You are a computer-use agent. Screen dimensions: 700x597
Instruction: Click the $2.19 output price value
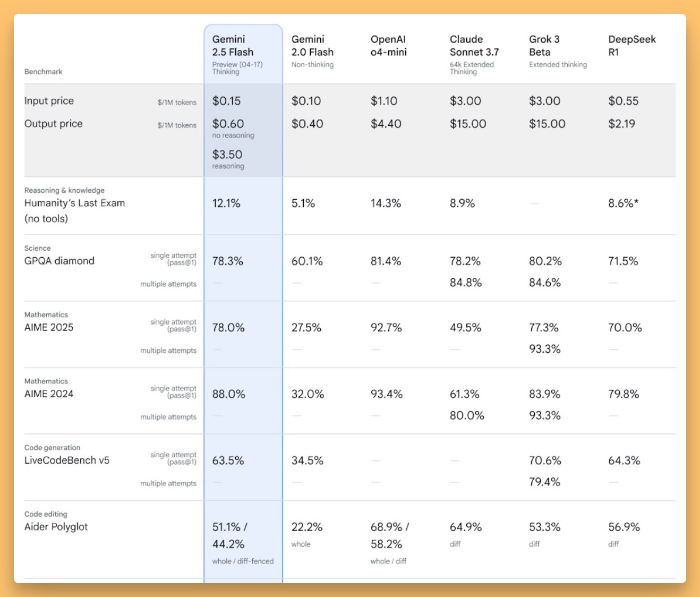621,124
